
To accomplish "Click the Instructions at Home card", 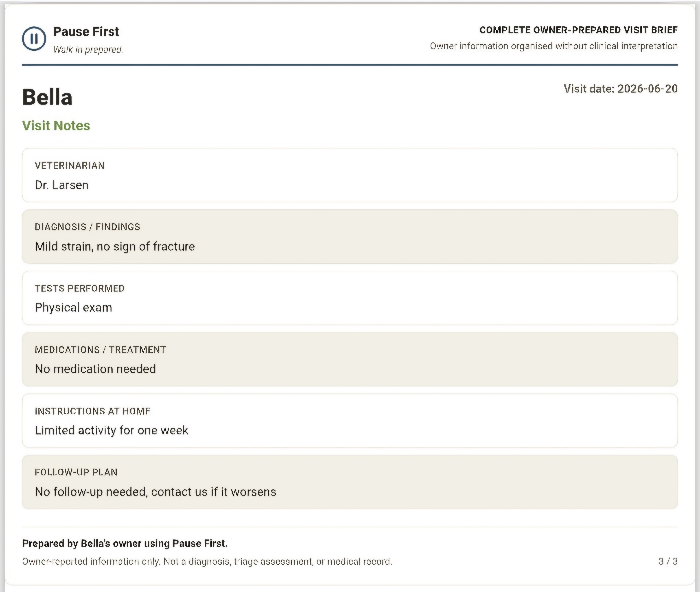I will tap(350, 421).
